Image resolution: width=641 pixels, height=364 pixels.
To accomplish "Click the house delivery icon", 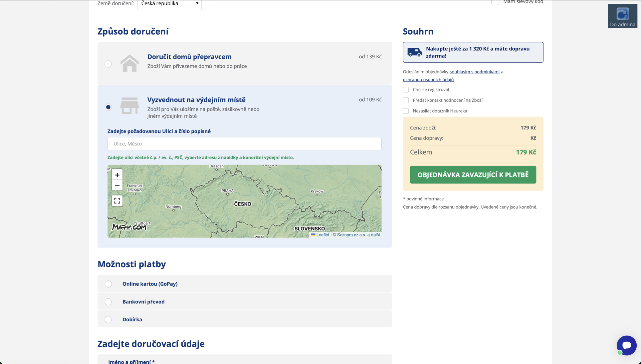I will click(x=130, y=63).
